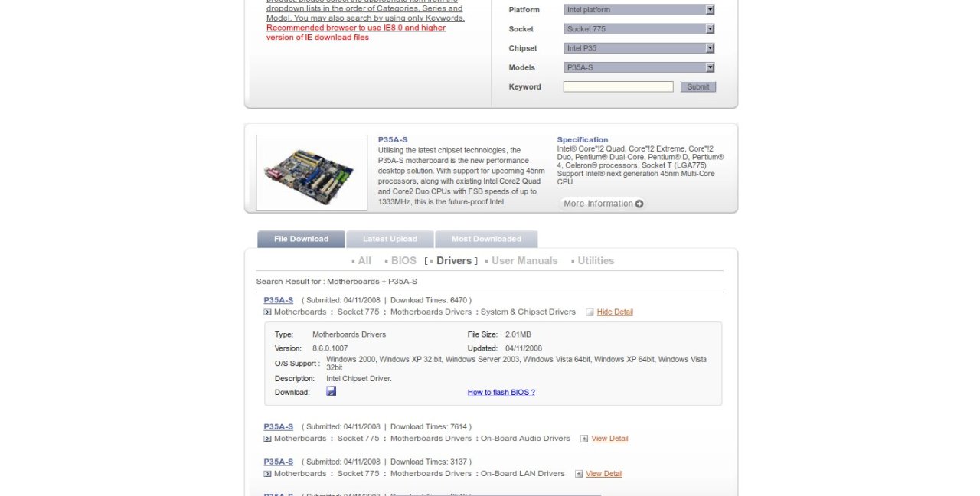The width and height of the screenshot is (980, 496).
Task: Open the Platform dropdown showing Intel platform
Action: coord(639,10)
